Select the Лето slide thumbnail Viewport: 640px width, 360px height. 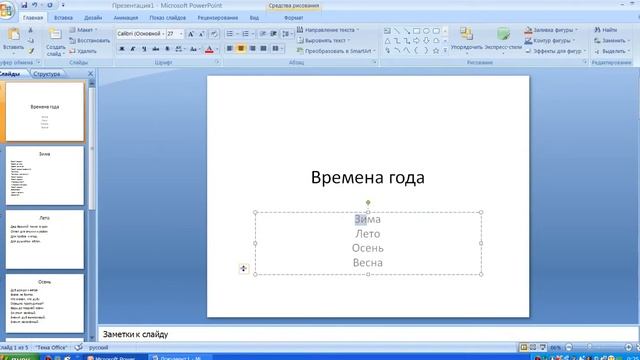coord(44,240)
